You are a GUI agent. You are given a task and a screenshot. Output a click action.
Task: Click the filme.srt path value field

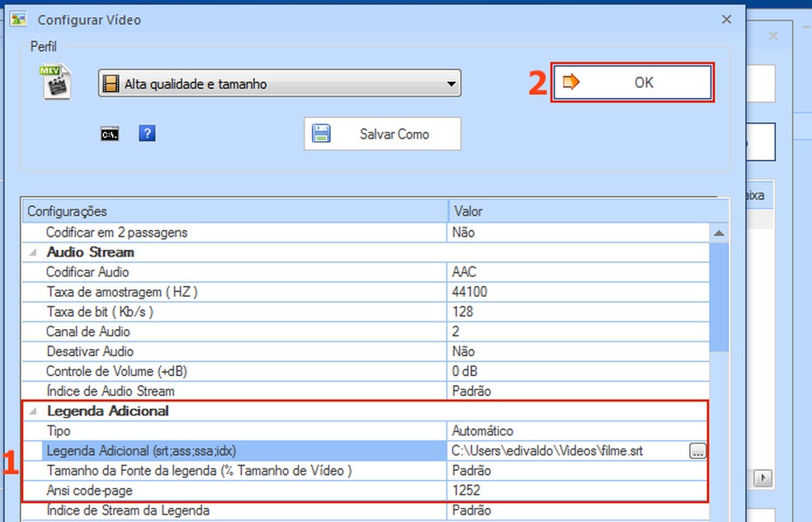click(568, 450)
